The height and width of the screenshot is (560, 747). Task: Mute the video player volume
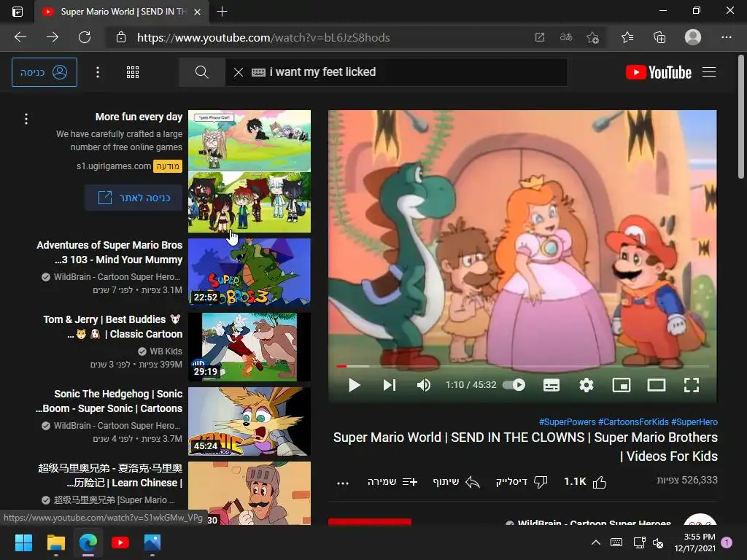(424, 385)
